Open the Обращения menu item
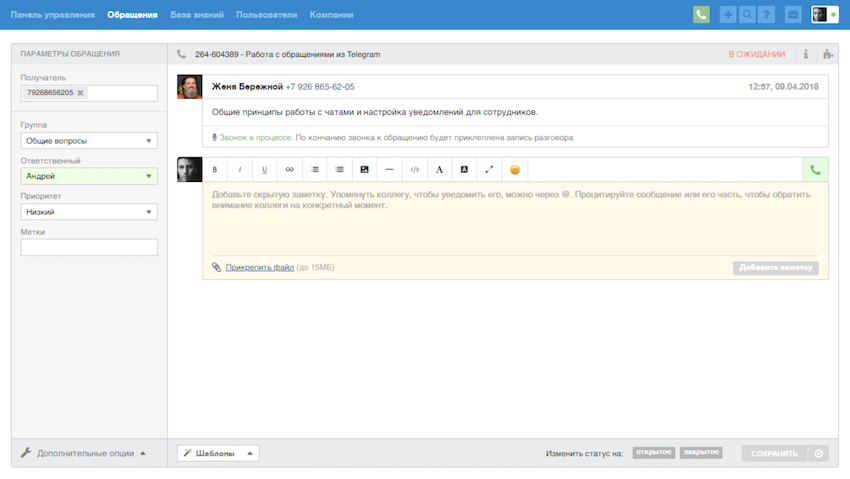This screenshot has width=850, height=479. point(132,15)
